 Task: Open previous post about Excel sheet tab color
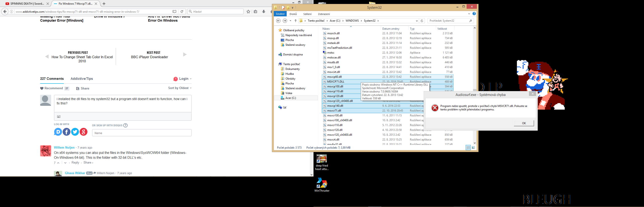tap(82, 59)
